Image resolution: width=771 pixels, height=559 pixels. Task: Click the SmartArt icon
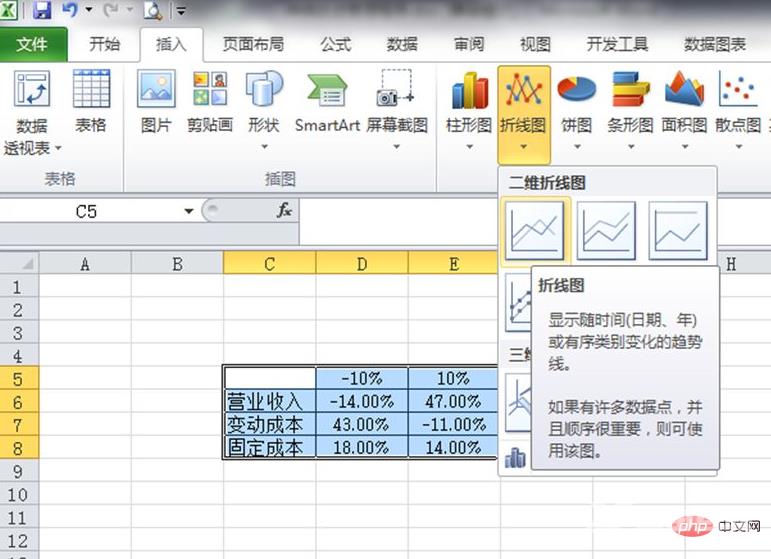pos(327,90)
